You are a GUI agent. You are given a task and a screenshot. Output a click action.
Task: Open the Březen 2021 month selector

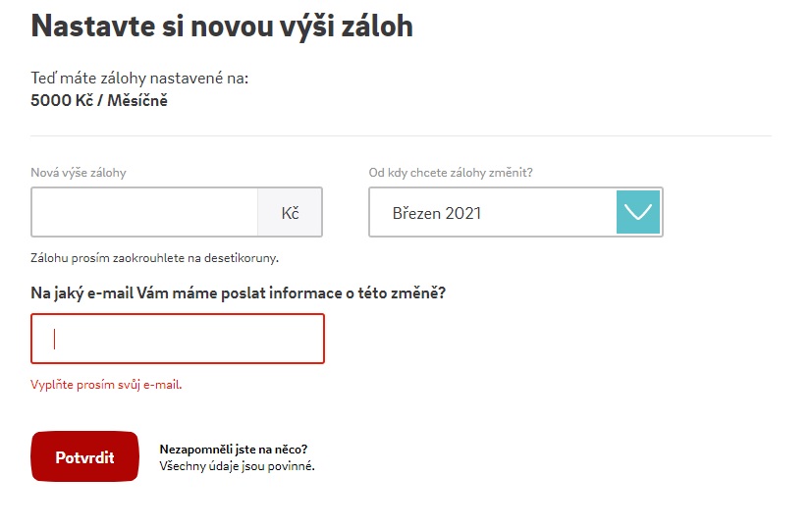click(515, 212)
